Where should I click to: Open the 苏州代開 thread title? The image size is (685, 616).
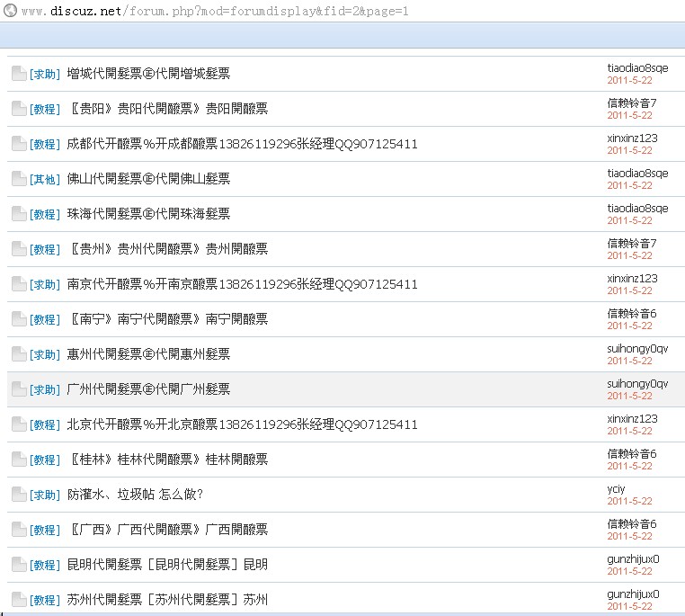[167, 600]
